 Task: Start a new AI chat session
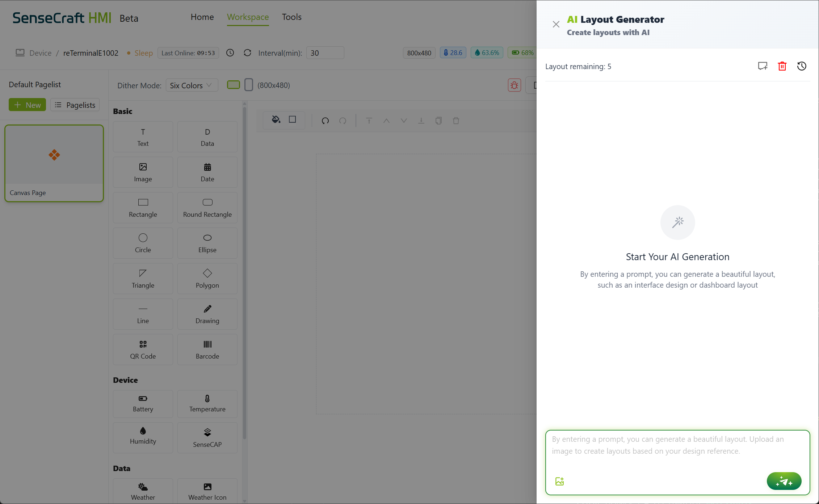click(x=763, y=66)
